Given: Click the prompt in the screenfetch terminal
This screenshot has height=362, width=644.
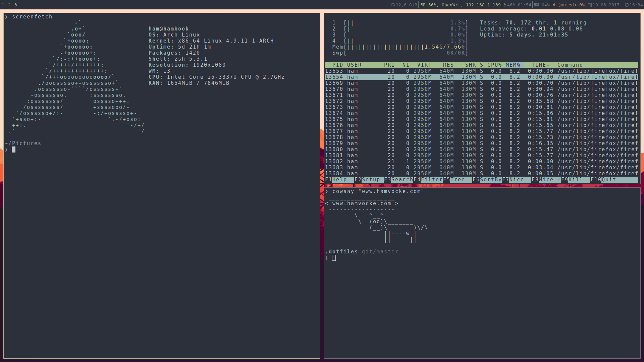Looking at the screenshot, I should tap(14, 150).
